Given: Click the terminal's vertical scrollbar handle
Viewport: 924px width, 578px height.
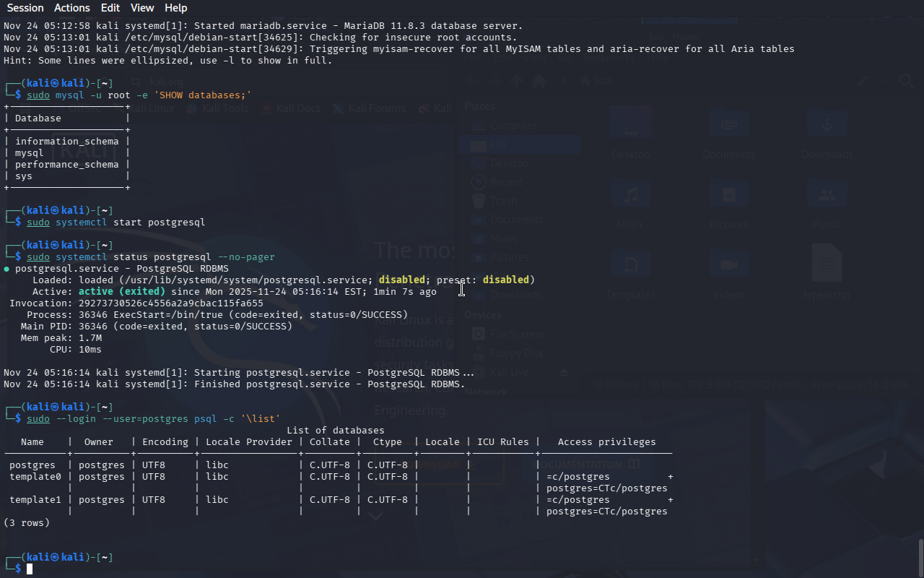Looking at the screenshot, I should click(920, 556).
